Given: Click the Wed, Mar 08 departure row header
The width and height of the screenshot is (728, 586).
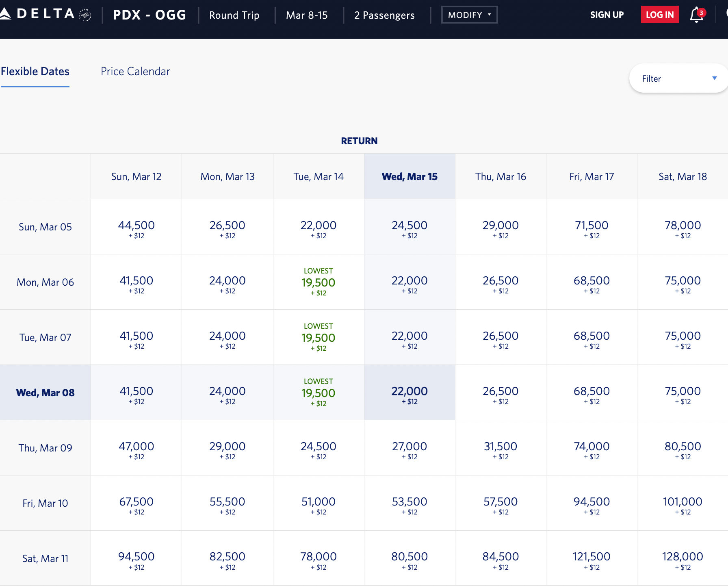Looking at the screenshot, I should (x=45, y=393).
